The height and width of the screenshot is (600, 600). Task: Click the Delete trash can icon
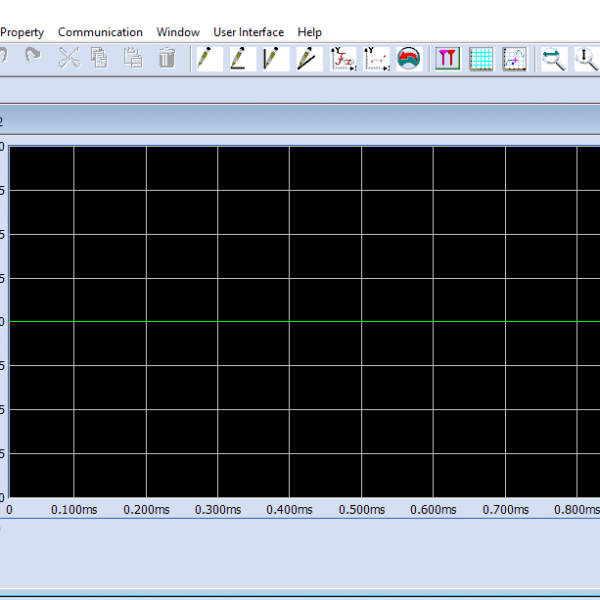coord(167,58)
